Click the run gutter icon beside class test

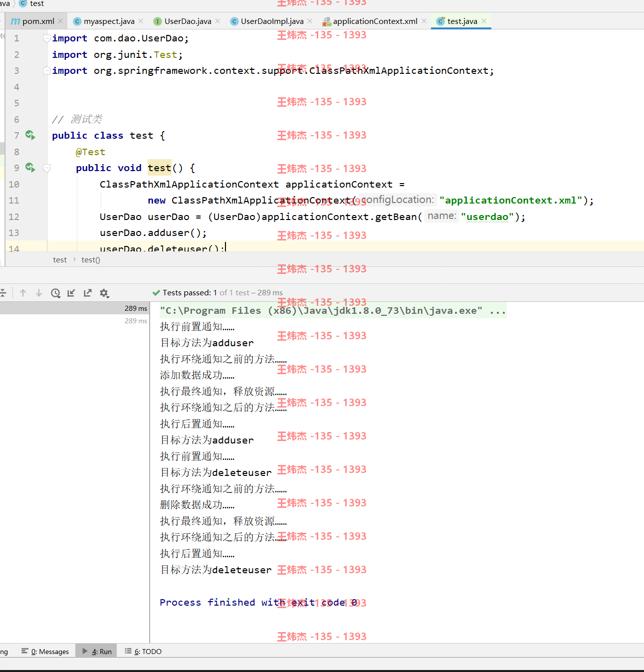point(30,135)
